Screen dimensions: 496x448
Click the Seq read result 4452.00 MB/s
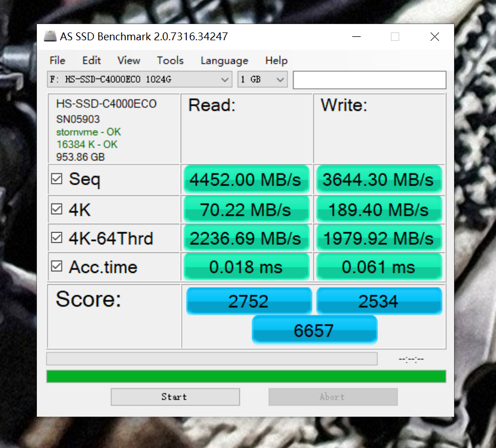(247, 180)
